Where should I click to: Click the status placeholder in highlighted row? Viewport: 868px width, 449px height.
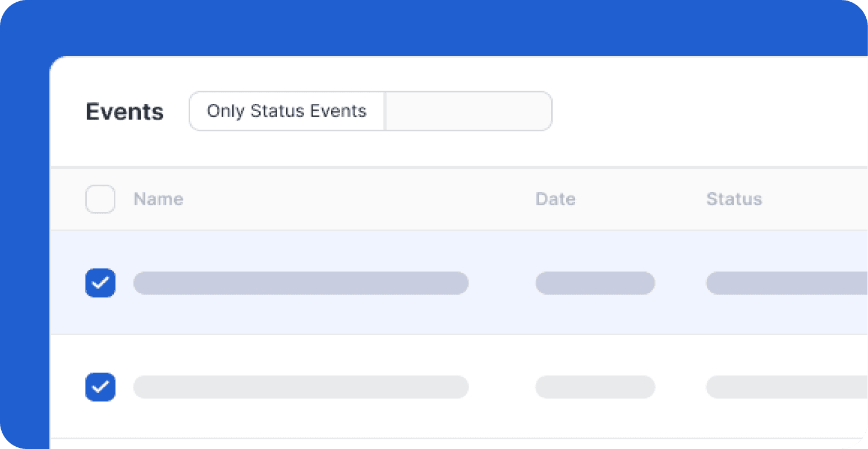pyautogui.click(x=787, y=283)
